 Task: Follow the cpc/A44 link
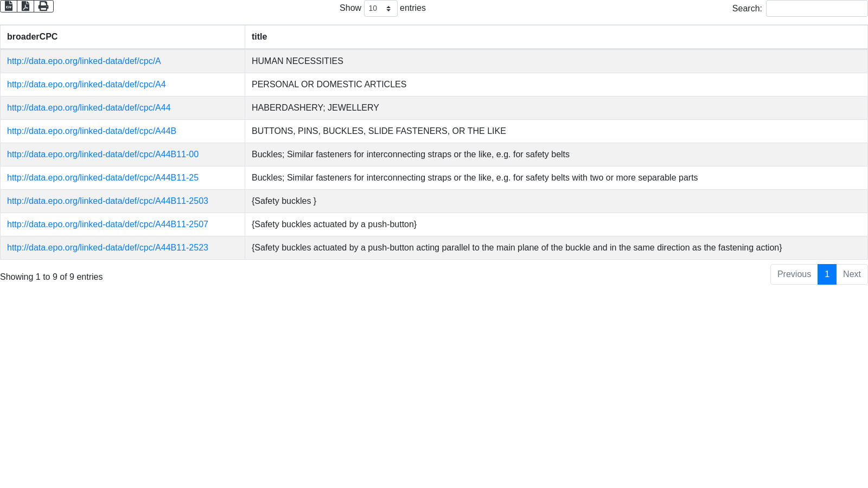(89, 108)
